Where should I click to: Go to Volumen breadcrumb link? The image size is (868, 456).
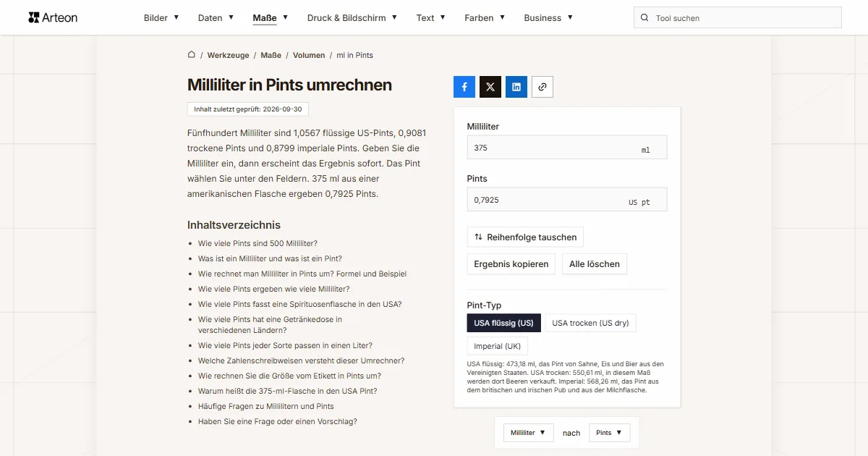(x=309, y=55)
